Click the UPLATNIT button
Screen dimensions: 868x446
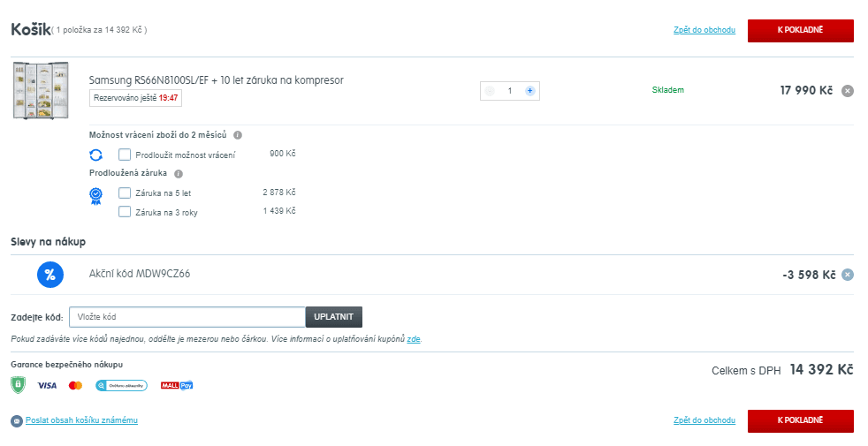pos(334,317)
